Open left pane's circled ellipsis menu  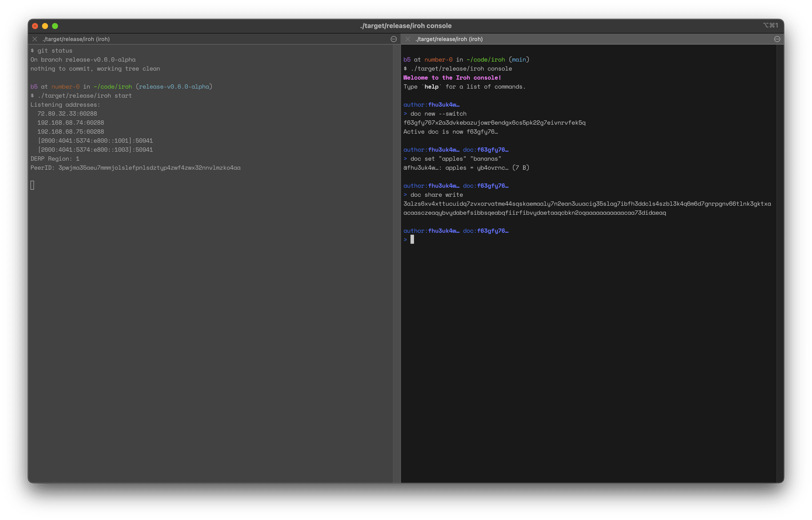pyautogui.click(x=393, y=39)
